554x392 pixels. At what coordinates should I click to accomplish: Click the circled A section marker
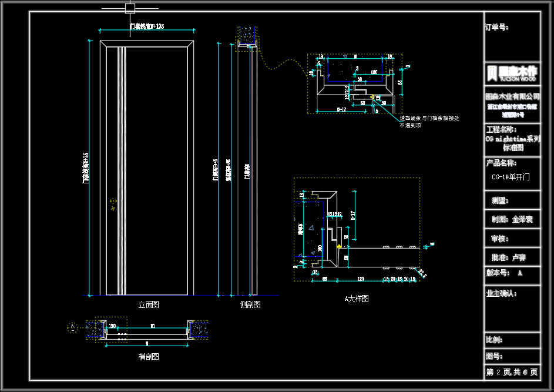[73, 327]
